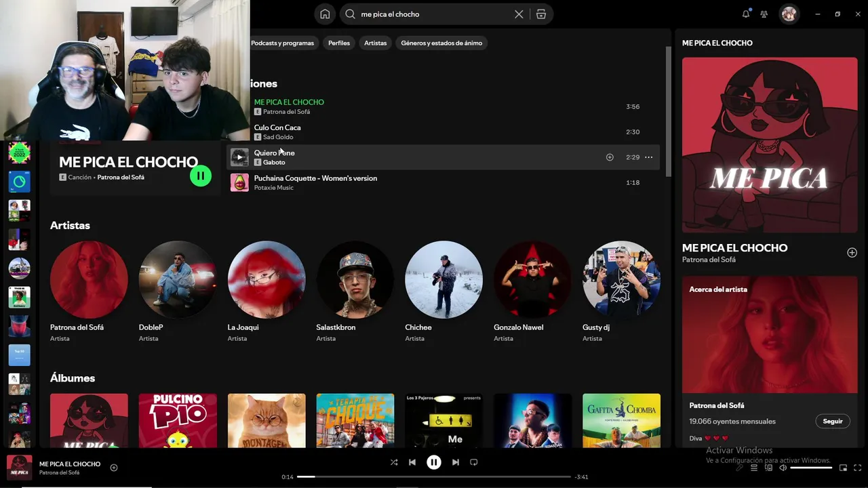
Task: Open notifications bell icon
Action: [x=746, y=14]
